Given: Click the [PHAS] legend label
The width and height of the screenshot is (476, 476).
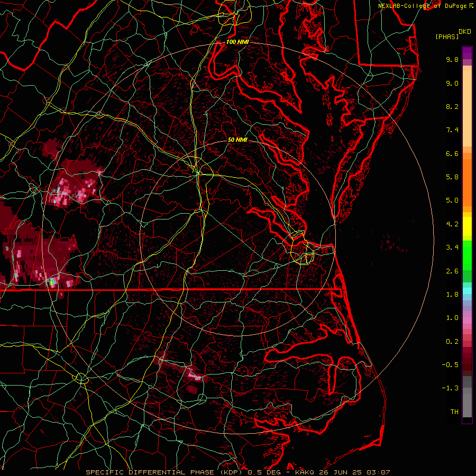Looking at the screenshot, I should 447,36.
